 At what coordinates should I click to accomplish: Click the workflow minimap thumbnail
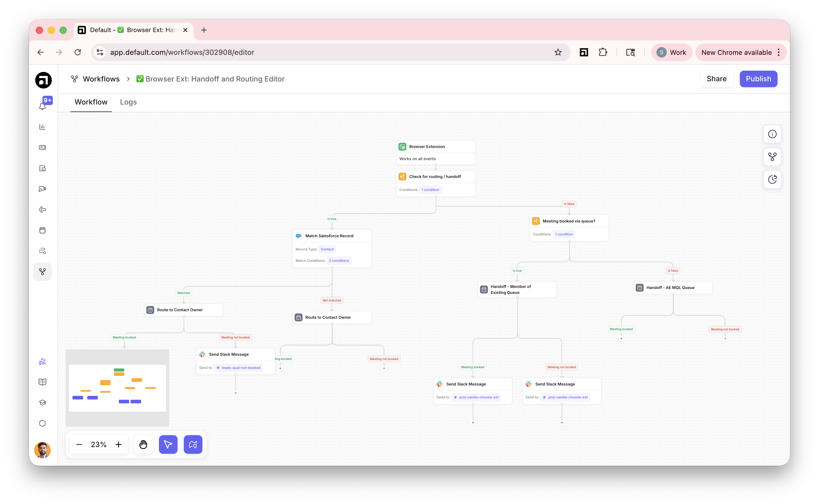pos(117,388)
